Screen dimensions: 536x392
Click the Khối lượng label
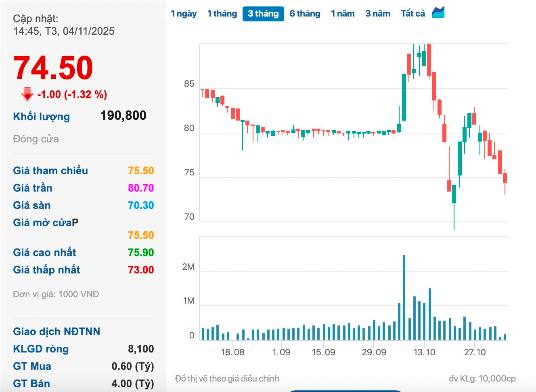[41, 117]
